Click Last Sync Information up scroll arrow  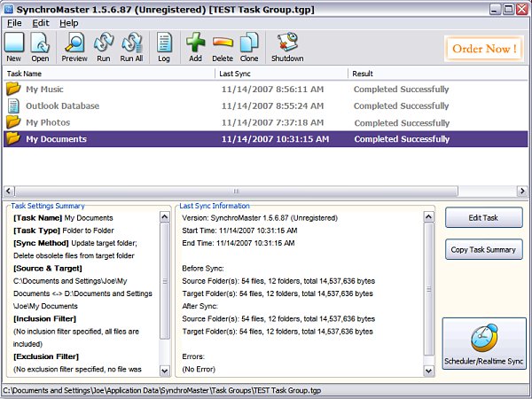click(x=428, y=217)
